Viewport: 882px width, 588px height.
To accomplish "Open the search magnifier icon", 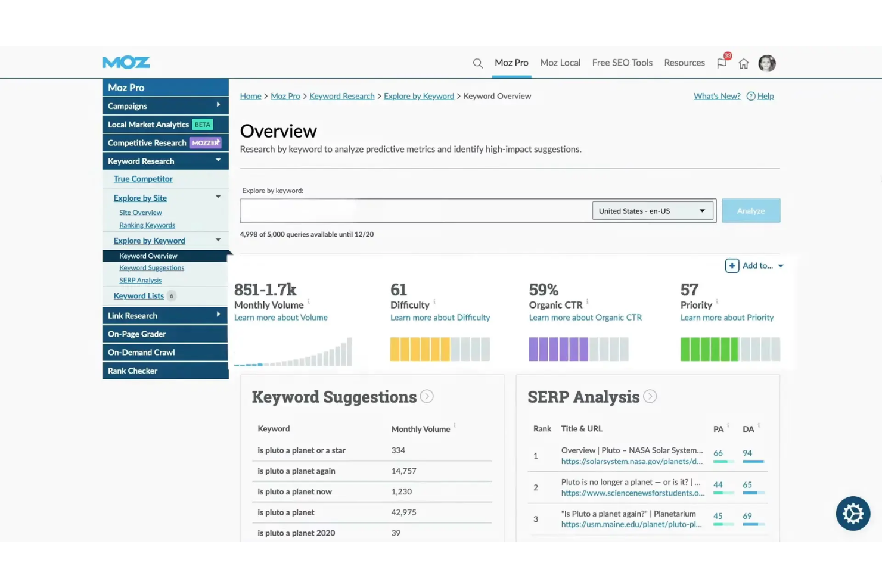I will coord(478,63).
